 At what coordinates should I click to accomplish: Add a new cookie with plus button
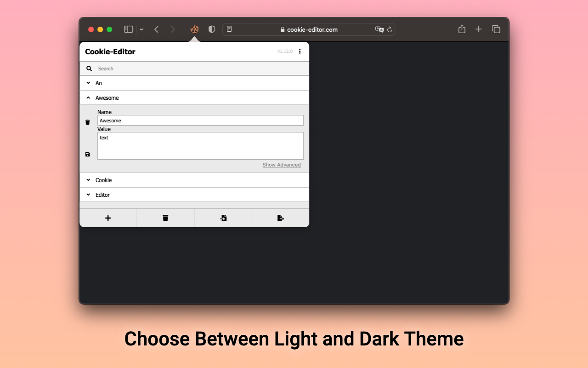tap(108, 218)
